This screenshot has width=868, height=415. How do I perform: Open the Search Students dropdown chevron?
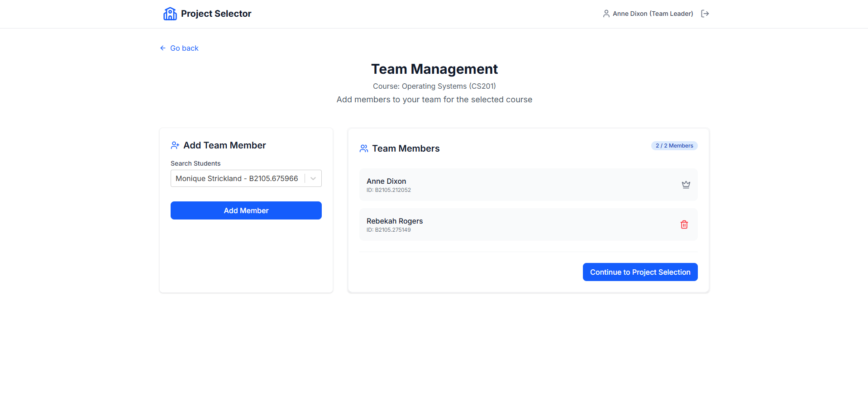(313, 178)
